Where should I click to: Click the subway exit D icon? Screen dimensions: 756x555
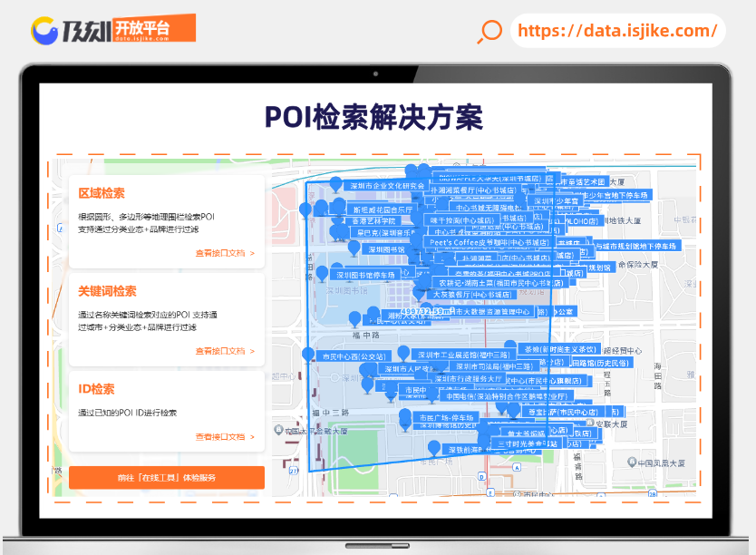coord(481,477)
